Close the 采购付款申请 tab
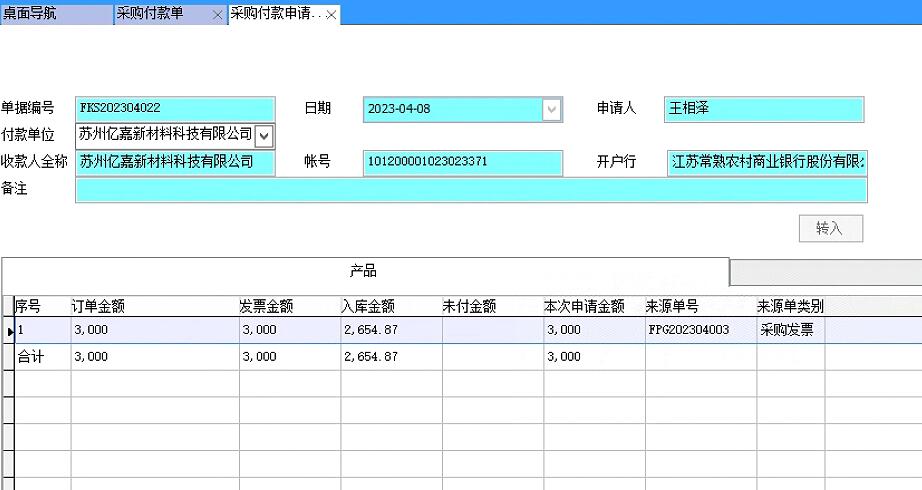The height and width of the screenshot is (490, 922). tap(331, 15)
